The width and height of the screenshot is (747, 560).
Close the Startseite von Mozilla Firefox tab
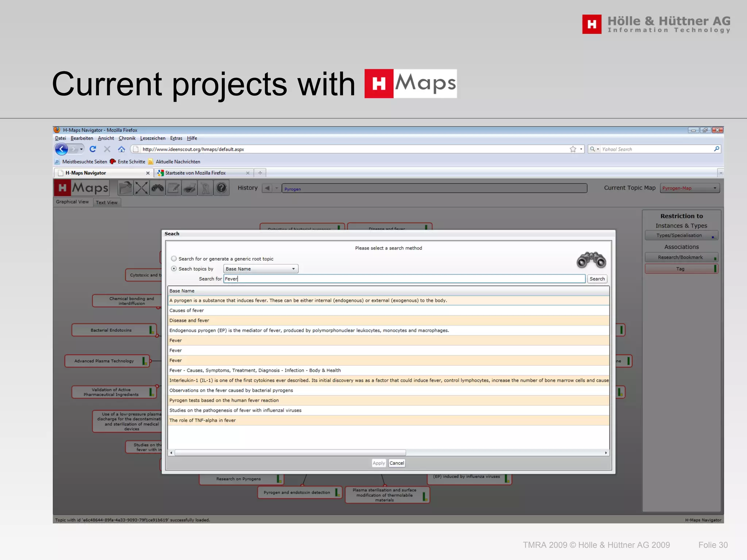[x=248, y=173]
